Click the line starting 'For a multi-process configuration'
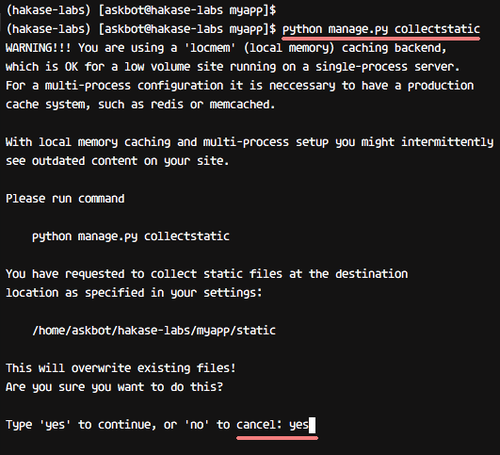This screenshot has width=500, height=455. (x=240, y=86)
